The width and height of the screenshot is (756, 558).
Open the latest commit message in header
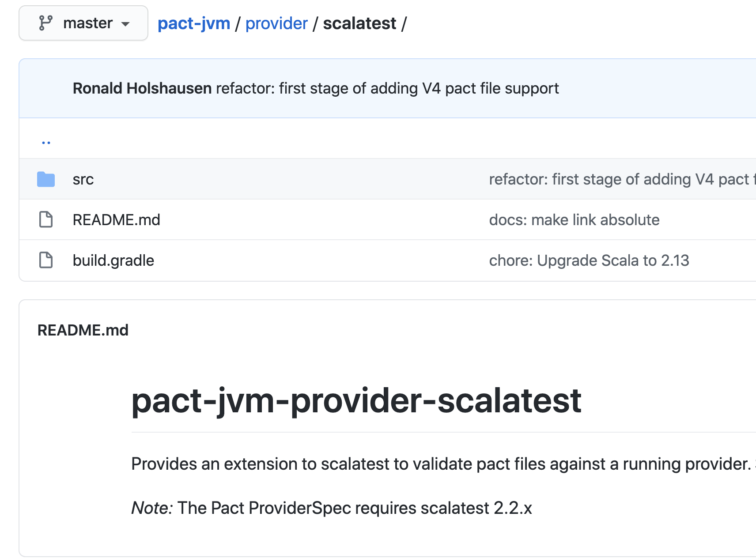pyautogui.click(x=387, y=88)
